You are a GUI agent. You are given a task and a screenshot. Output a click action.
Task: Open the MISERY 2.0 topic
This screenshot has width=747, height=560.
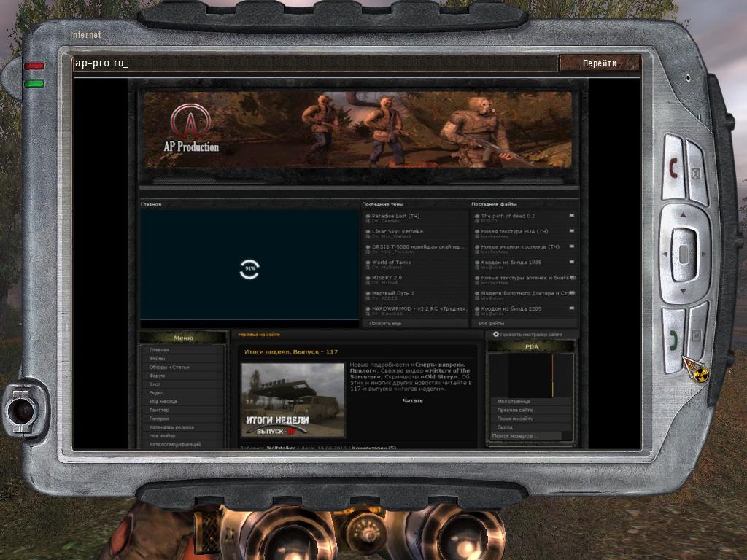pyautogui.click(x=387, y=278)
